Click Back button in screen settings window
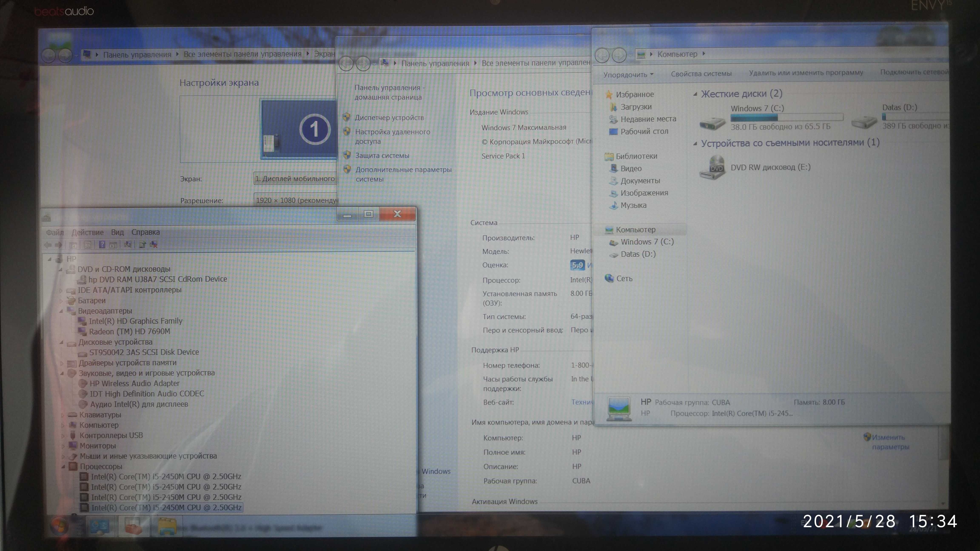This screenshot has height=551, width=980. pos(48,55)
